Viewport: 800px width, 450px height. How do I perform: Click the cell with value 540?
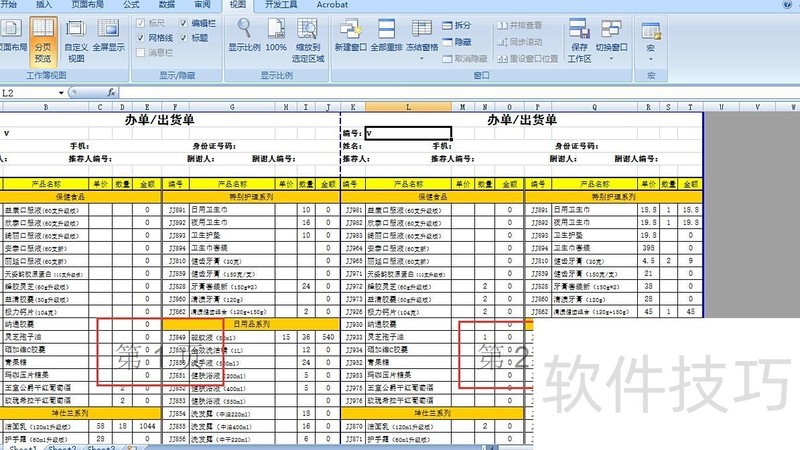(x=327, y=337)
